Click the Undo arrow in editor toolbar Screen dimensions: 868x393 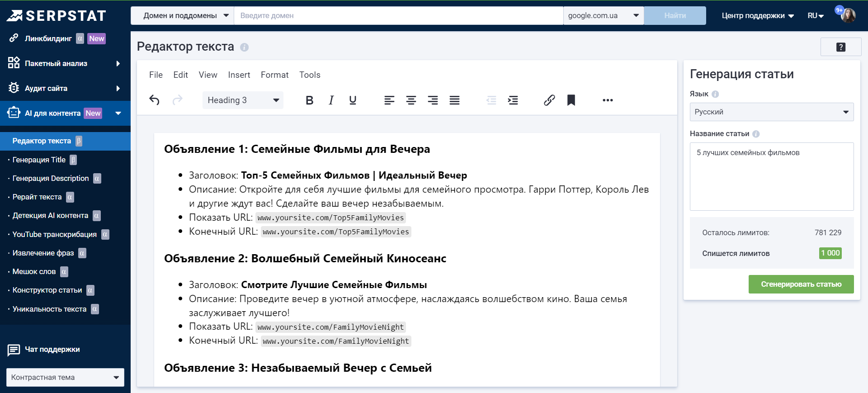(154, 100)
